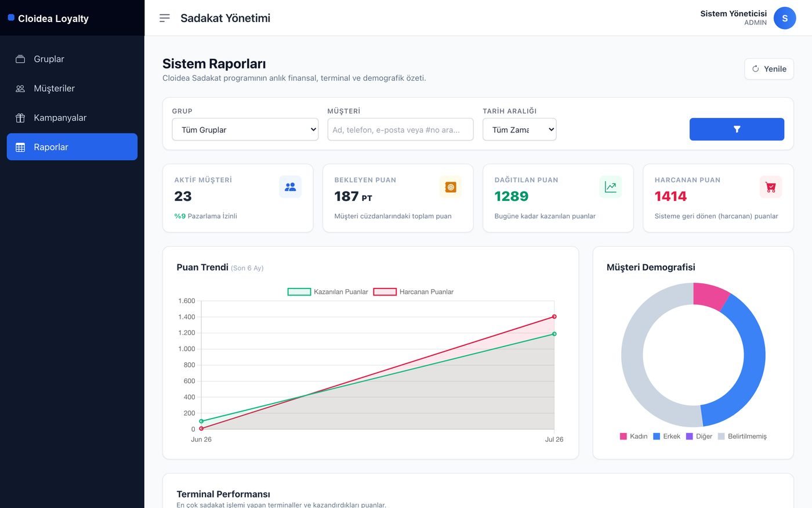Viewport: 812px width, 508px height.
Task: Click the Puan Trendi chart title
Action: pyautogui.click(x=202, y=267)
